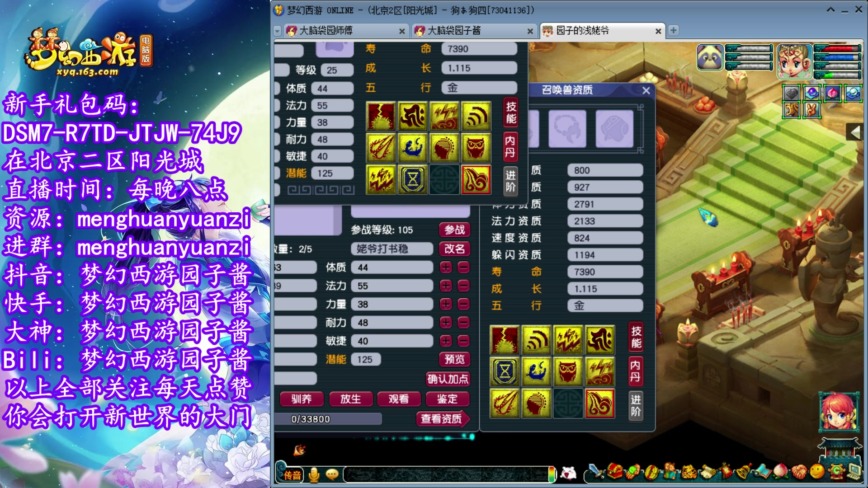Click the 观看 view button
868x488 pixels.
[x=398, y=399]
